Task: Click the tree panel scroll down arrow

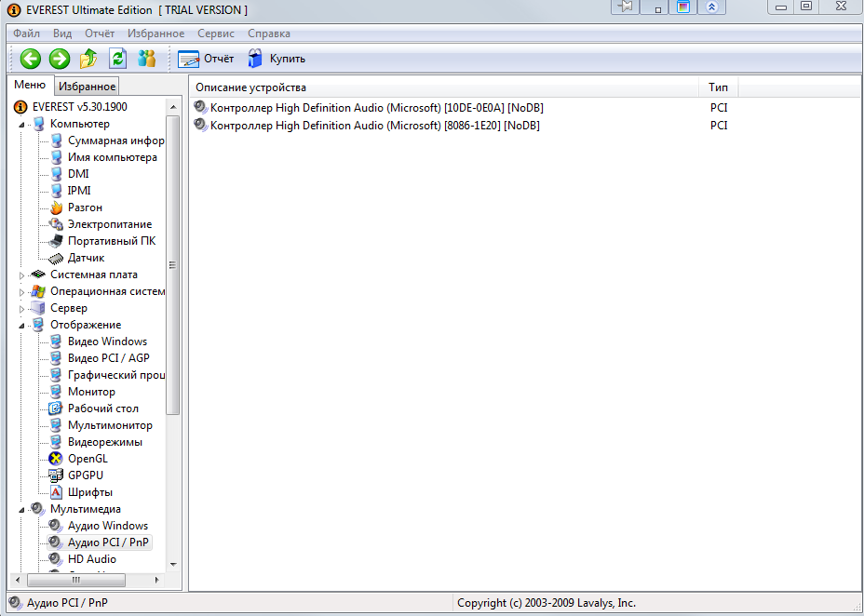Action: [x=173, y=564]
